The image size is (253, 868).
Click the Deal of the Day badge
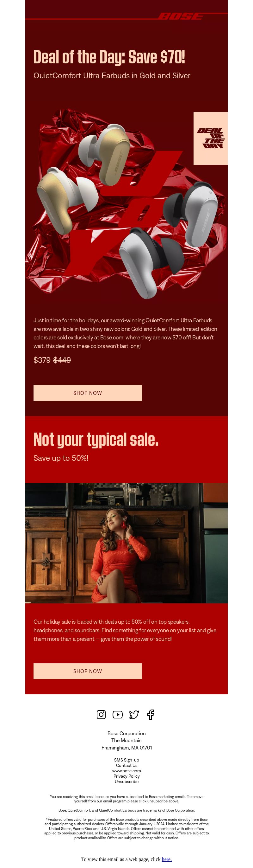tap(211, 138)
